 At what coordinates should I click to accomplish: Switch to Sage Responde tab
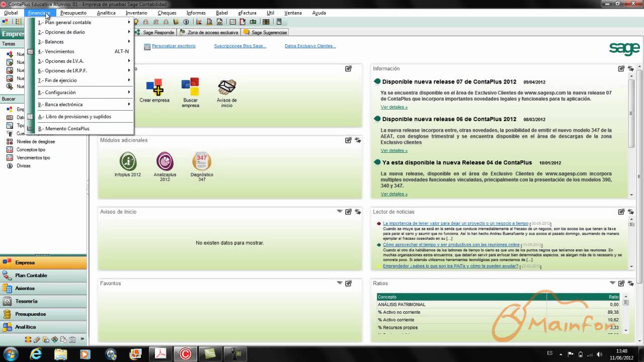coord(155,32)
